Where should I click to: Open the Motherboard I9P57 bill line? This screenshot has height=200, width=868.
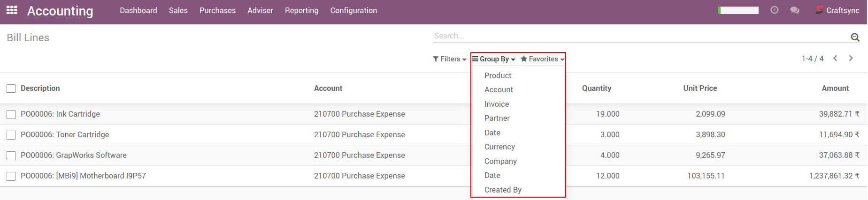click(83, 176)
